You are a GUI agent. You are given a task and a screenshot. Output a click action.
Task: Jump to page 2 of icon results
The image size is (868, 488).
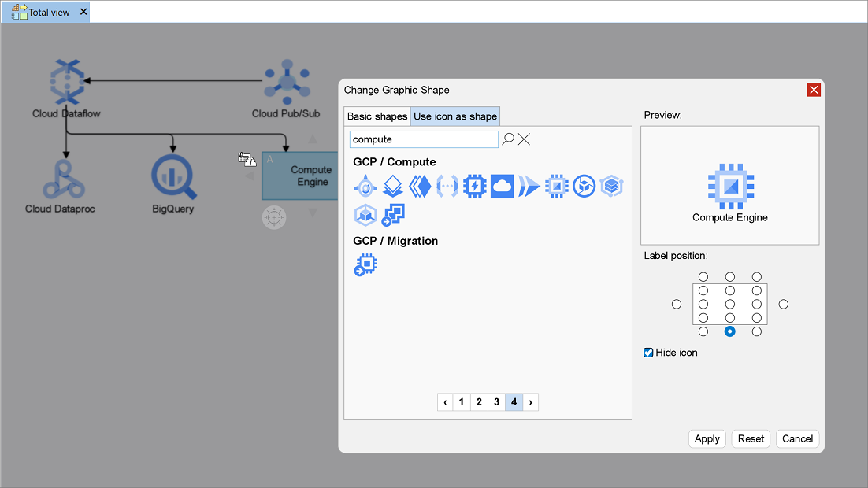click(479, 402)
